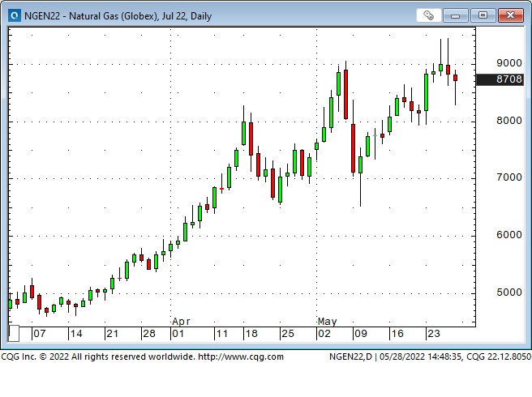Click the 25 date axis label
This screenshot has width=532, height=397.
click(x=288, y=334)
